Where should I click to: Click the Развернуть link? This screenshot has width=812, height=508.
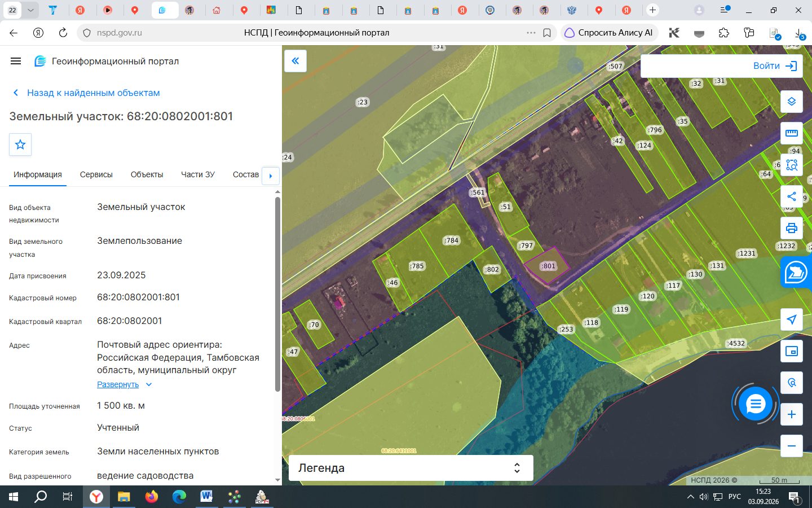[118, 384]
